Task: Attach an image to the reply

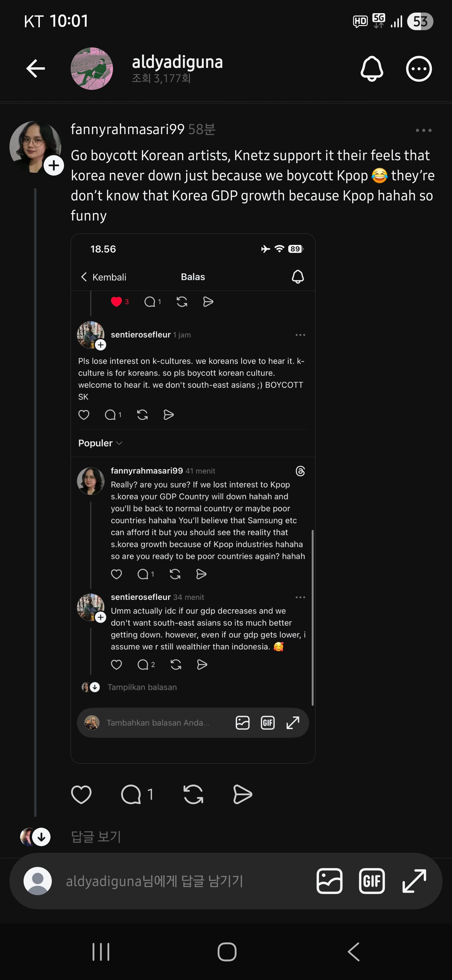Action: tap(329, 881)
